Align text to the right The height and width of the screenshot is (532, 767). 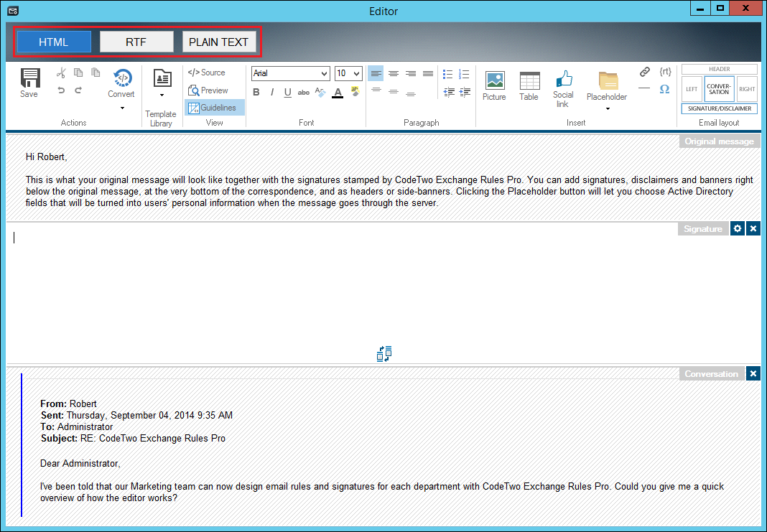pos(411,73)
